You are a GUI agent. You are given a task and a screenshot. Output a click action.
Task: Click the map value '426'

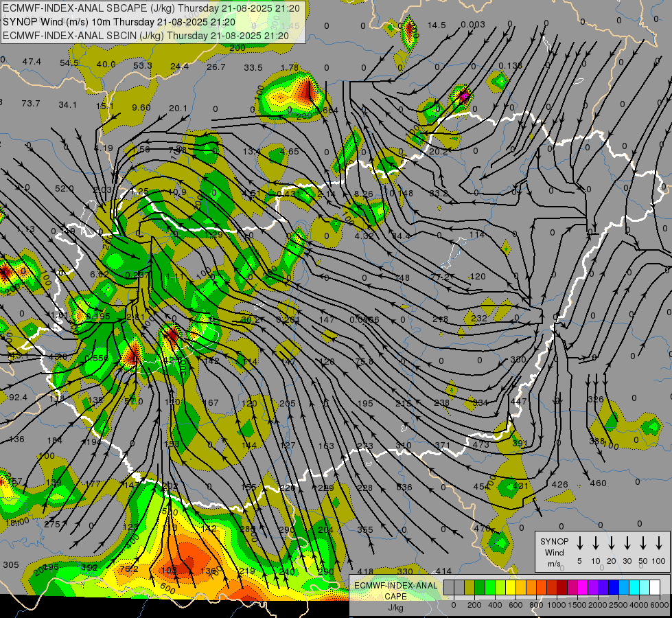point(559,485)
